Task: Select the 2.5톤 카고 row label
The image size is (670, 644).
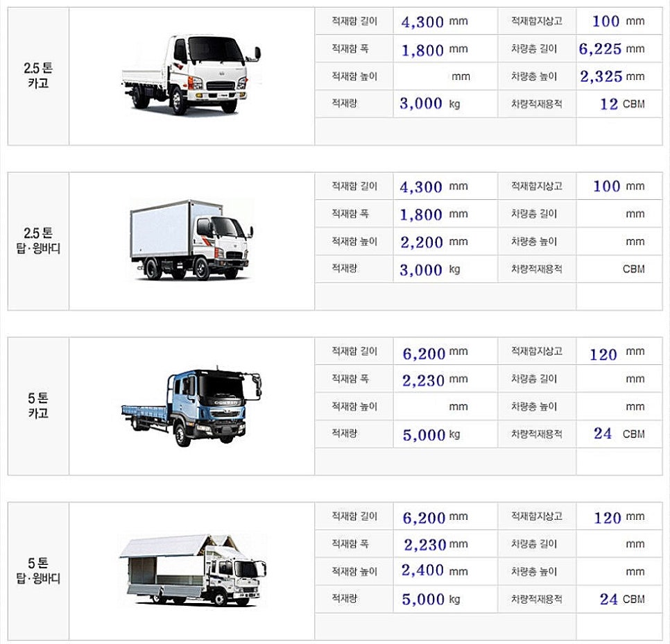Action: pyautogui.click(x=38, y=76)
